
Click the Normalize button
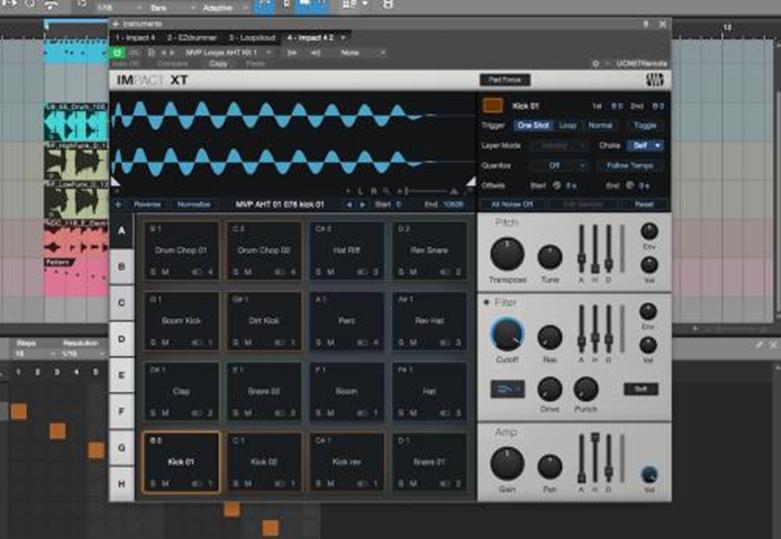click(x=193, y=204)
